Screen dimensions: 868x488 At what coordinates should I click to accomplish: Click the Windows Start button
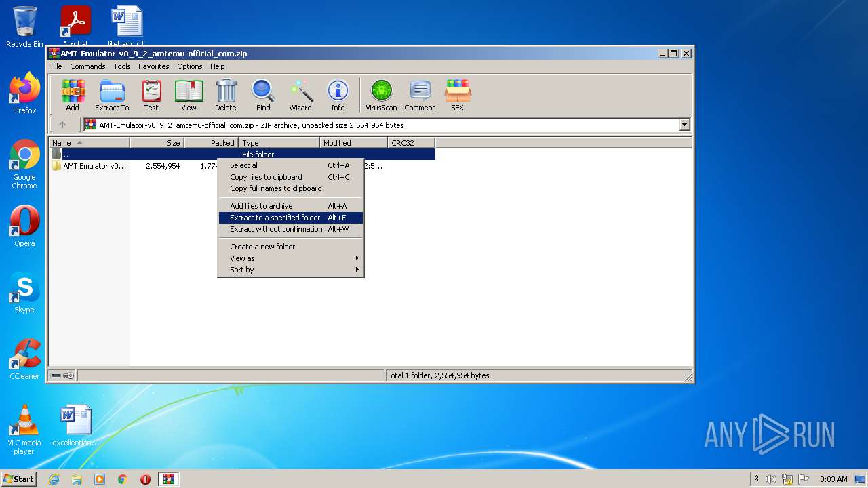click(x=19, y=479)
